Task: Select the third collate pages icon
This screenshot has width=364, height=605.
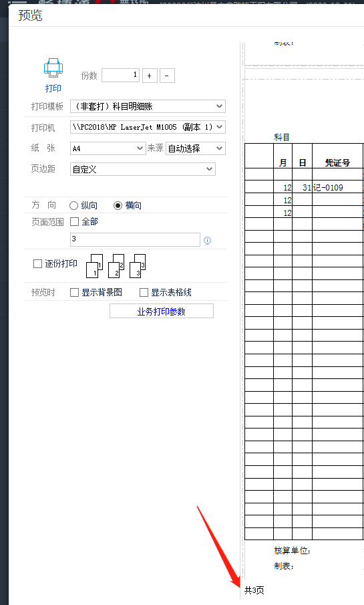Action: coord(138,266)
